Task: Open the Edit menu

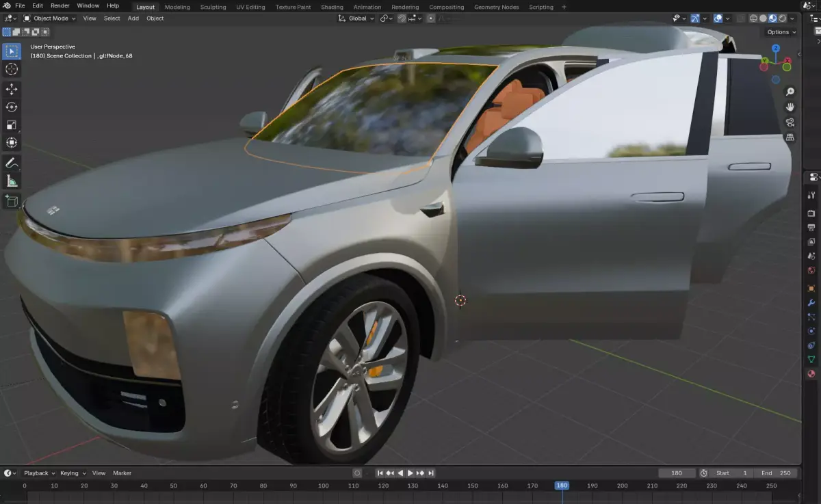Action: (38, 5)
